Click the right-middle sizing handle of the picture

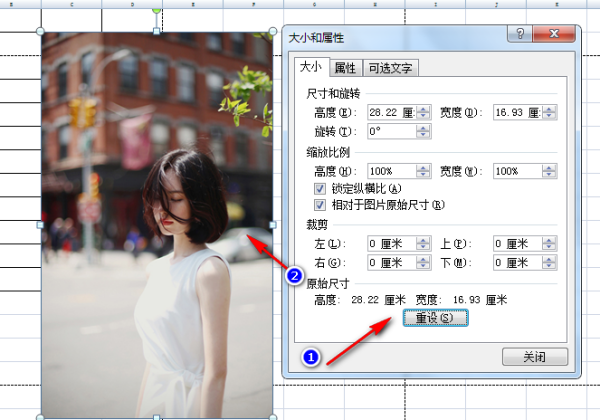pos(272,225)
